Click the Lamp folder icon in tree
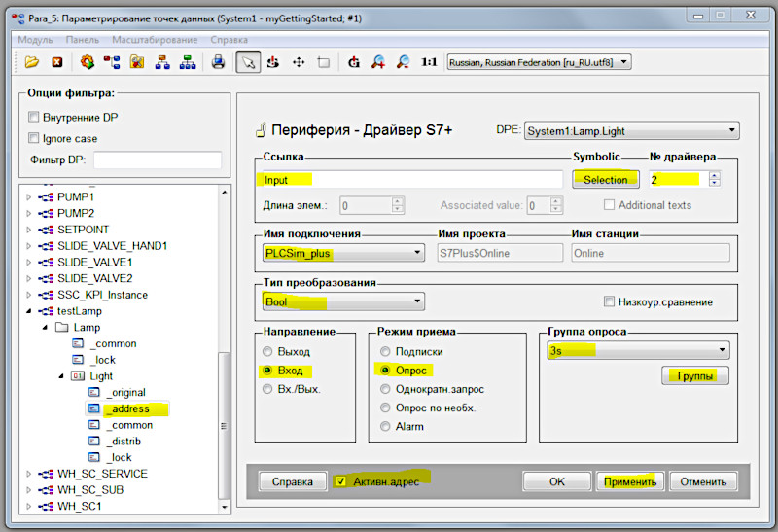The image size is (778, 532). (62, 327)
